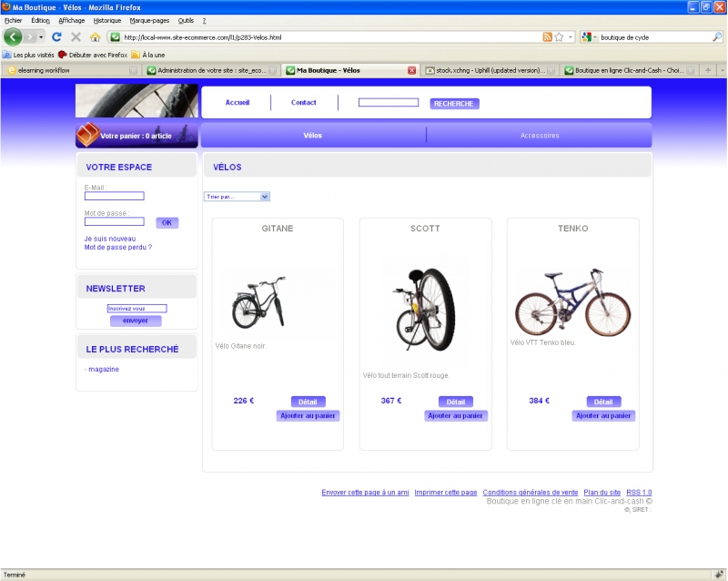Switch to the Administration de votre site tab

pos(211,70)
